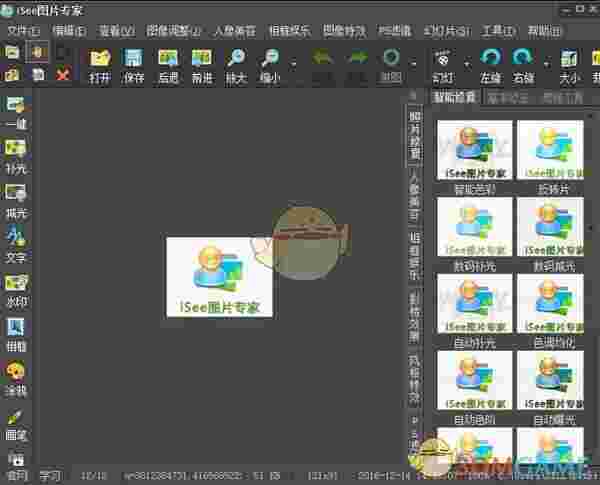Apply the 反转片 effect thumbnail

tap(550, 150)
